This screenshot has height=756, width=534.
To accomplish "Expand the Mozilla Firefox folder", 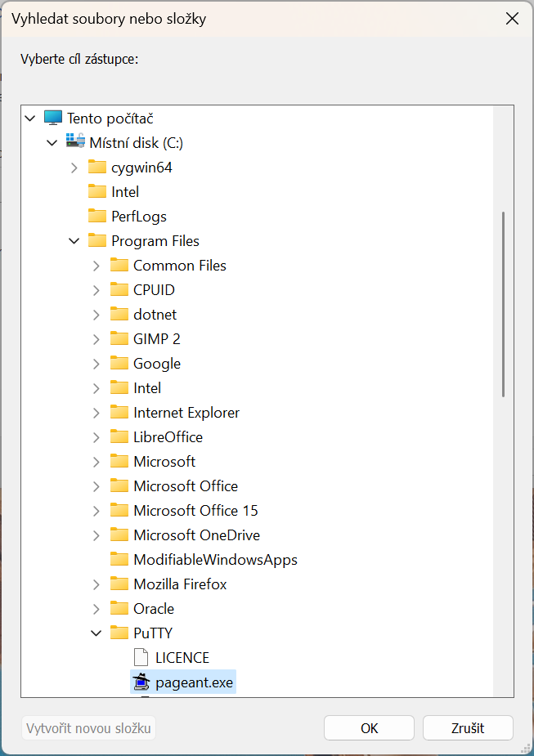I will 96,584.
